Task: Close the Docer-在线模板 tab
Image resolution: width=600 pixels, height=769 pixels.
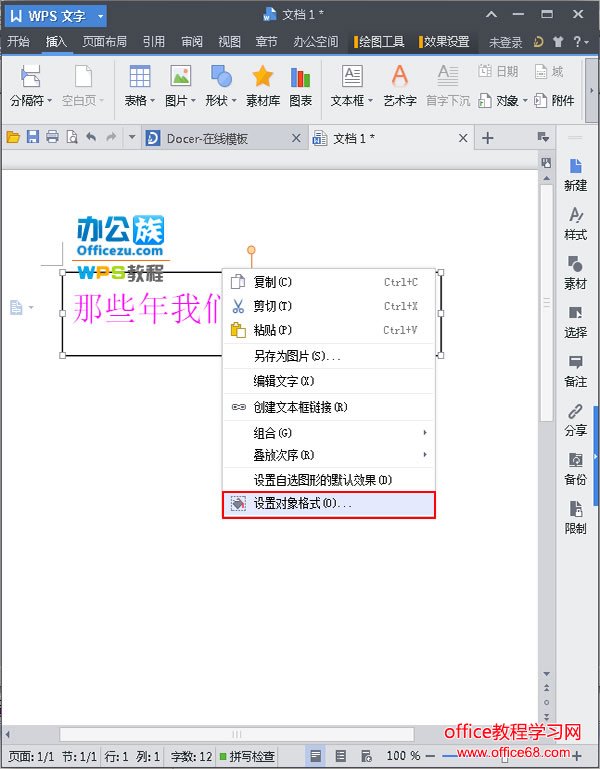Action: [x=296, y=138]
